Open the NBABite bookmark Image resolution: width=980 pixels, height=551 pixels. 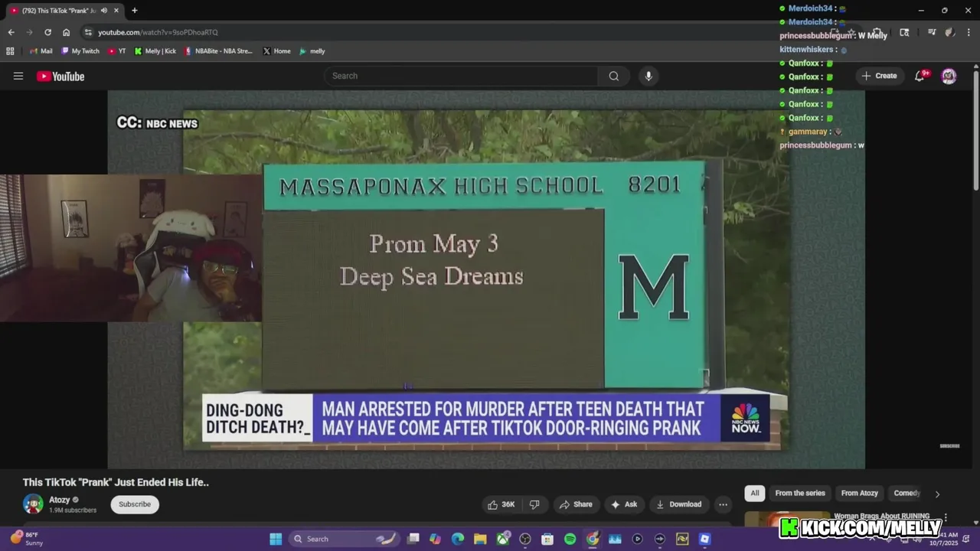point(219,51)
